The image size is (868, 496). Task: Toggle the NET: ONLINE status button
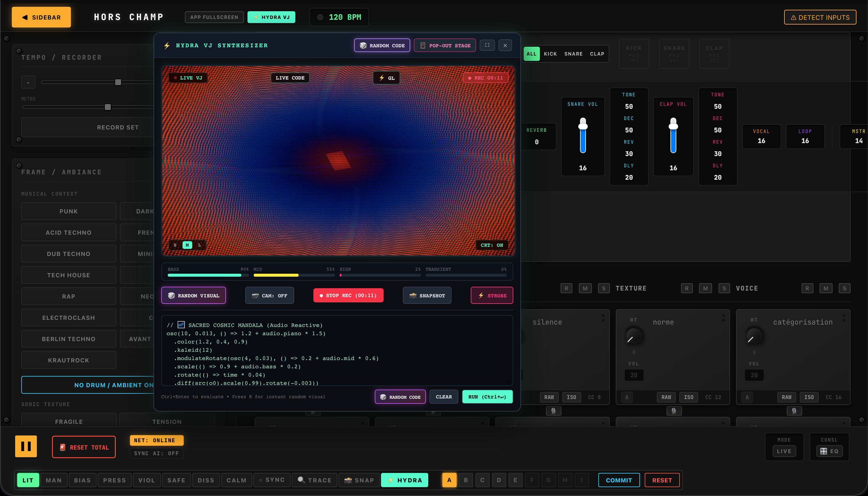coord(157,440)
